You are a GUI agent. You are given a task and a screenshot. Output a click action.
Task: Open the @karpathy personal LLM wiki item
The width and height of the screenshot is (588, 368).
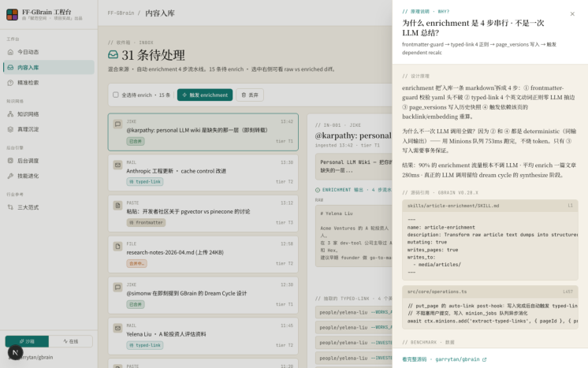[203, 132]
